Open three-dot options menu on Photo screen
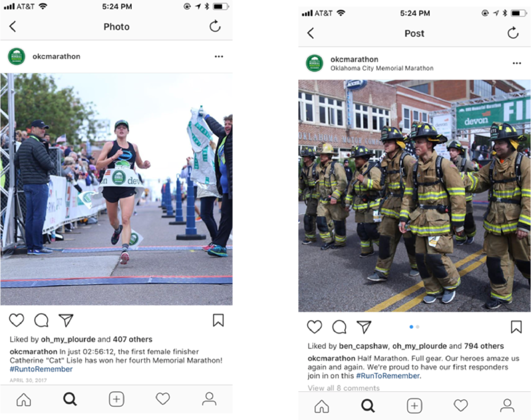This screenshot has height=420, width=531. (219, 57)
